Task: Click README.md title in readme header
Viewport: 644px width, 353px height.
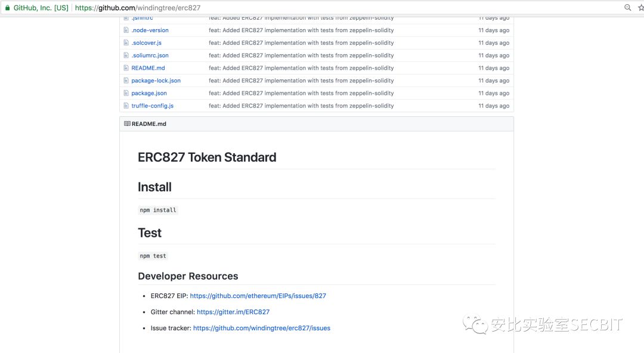Action: tap(149, 123)
